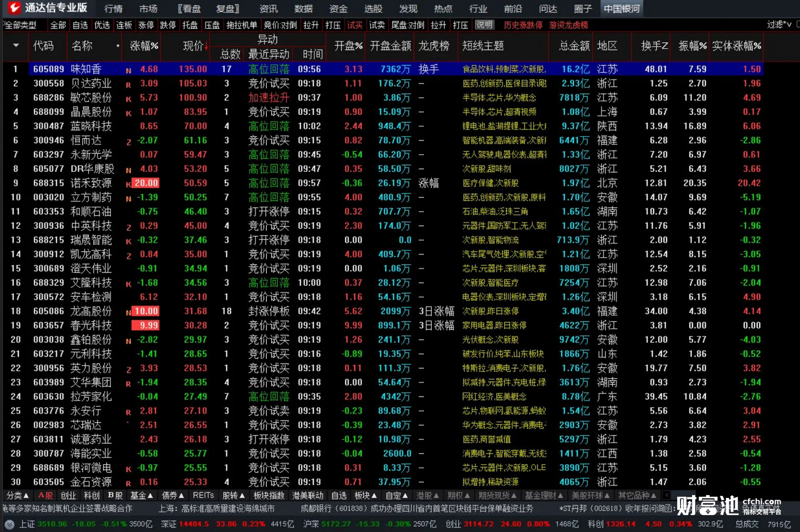Toggle the highlighted 试买 filter
Viewport: 800px width, 532px height.
click(355, 25)
